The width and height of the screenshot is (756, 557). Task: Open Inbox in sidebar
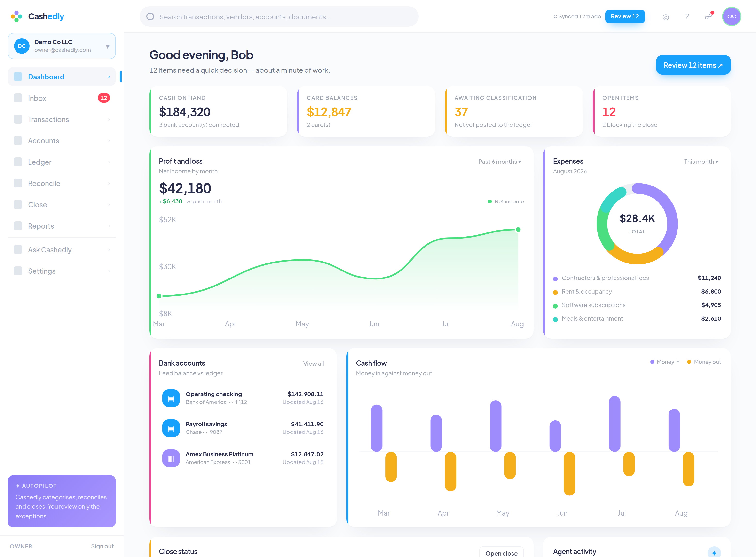(62, 98)
